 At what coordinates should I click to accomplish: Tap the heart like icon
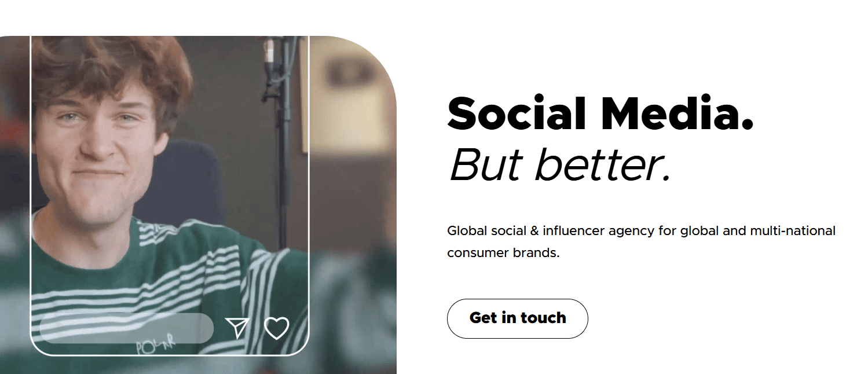pyautogui.click(x=276, y=328)
